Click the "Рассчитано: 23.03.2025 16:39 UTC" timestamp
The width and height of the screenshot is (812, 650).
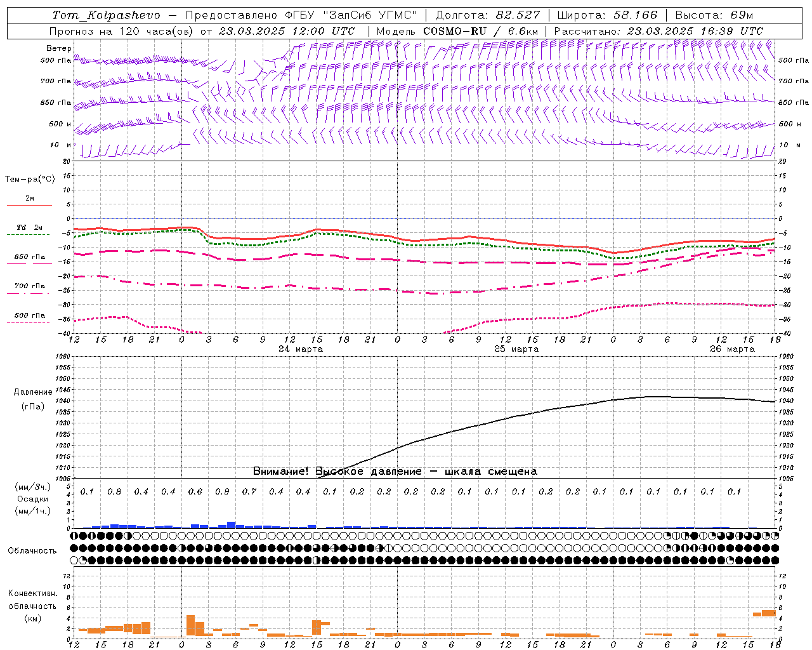click(x=658, y=31)
